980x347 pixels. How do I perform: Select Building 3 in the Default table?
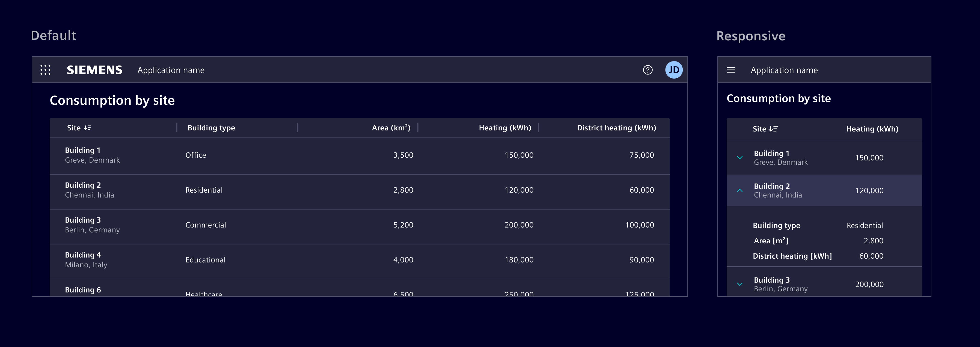[x=82, y=220]
